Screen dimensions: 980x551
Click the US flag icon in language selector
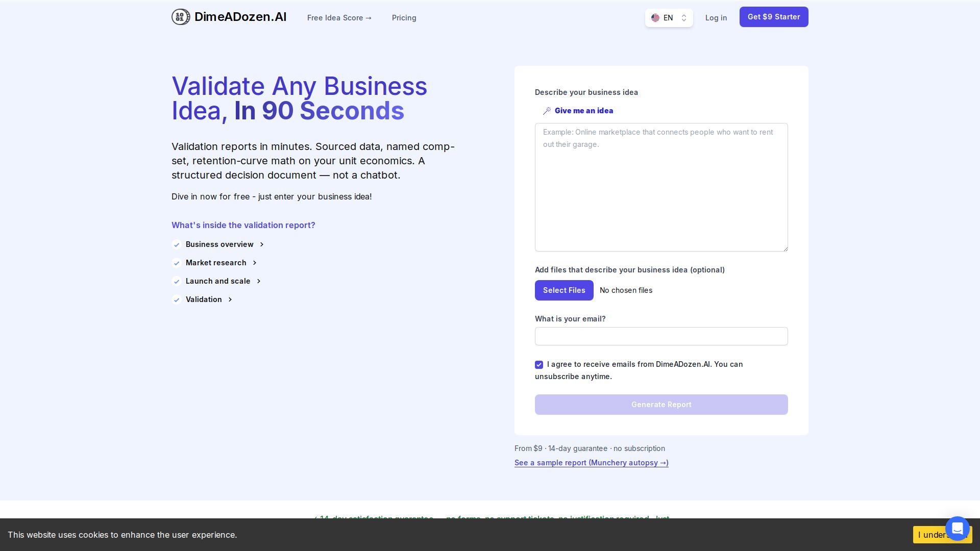point(655,18)
